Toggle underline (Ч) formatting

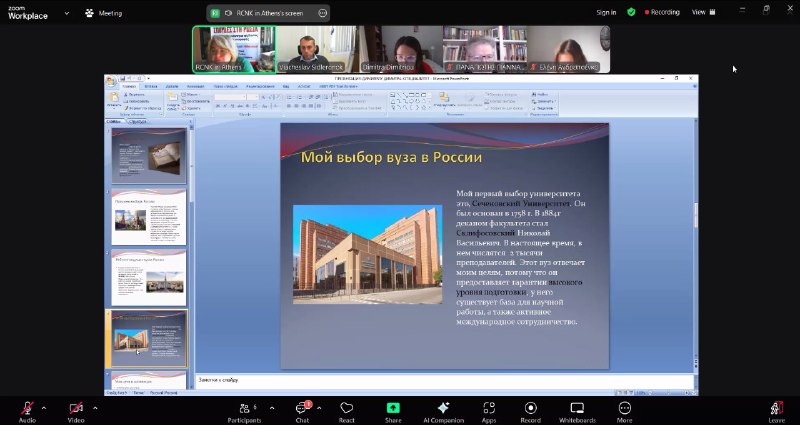233,106
